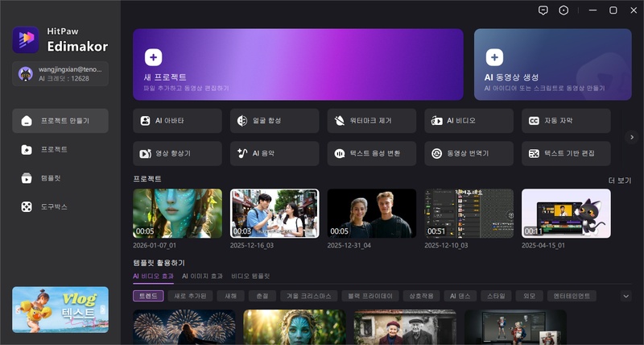Click the 도구박스 sidebar icon
The width and height of the screenshot is (644, 345).
tap(27, 207)
